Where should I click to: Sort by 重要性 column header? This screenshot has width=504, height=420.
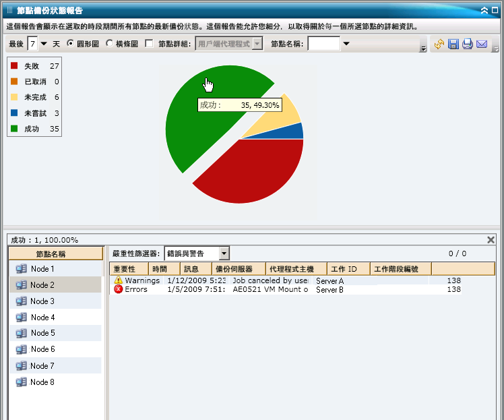tap(129, 269)
